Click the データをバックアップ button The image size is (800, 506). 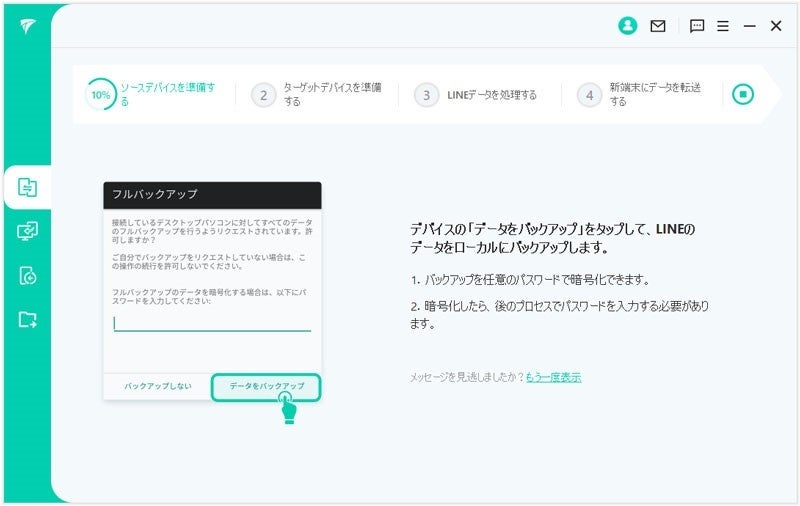266,387
